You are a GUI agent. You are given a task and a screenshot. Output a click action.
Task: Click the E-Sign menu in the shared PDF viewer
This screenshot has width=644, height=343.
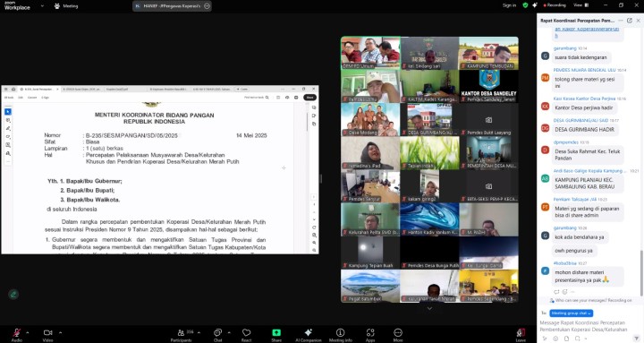click(46, 98)
